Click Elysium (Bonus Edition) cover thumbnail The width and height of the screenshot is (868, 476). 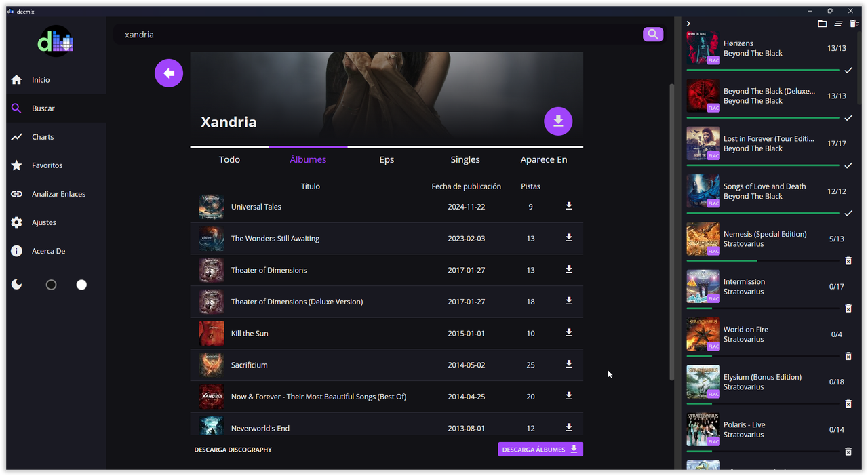click(x=703, y=382)
